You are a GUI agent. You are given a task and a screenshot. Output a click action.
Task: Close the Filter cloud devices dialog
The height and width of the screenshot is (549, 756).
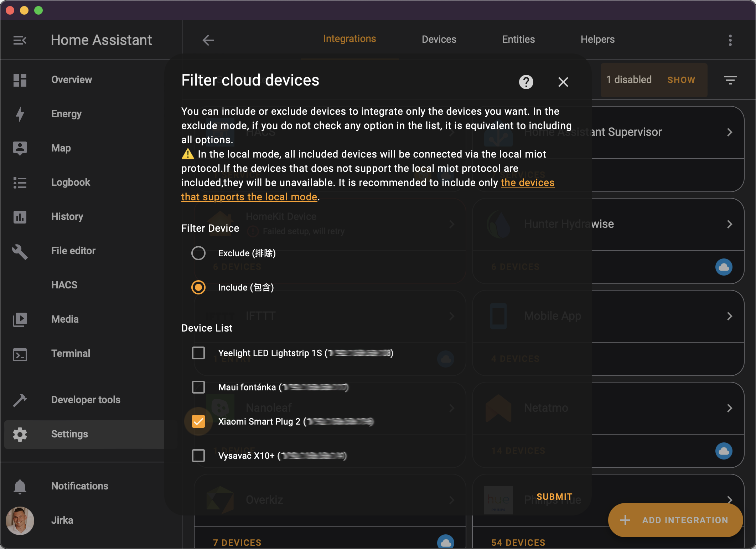pyautogui.click(x=563, y=82)
